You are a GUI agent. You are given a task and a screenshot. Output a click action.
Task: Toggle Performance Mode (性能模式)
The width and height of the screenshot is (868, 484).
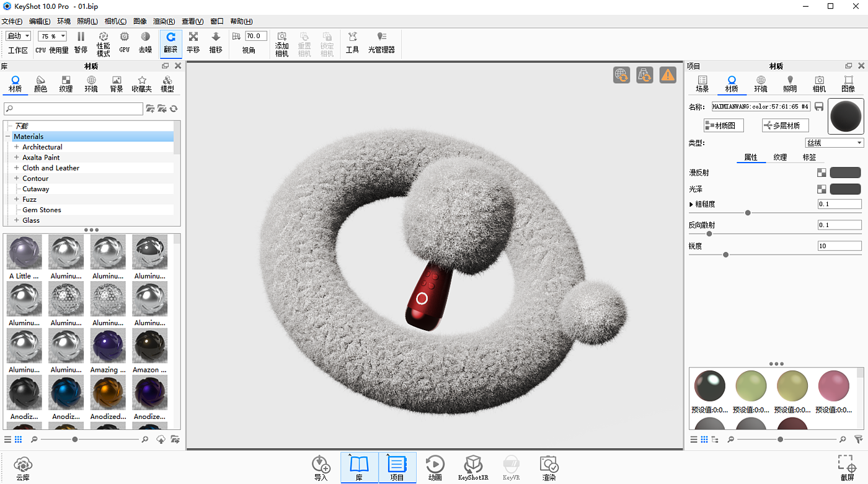pos(104,43)
